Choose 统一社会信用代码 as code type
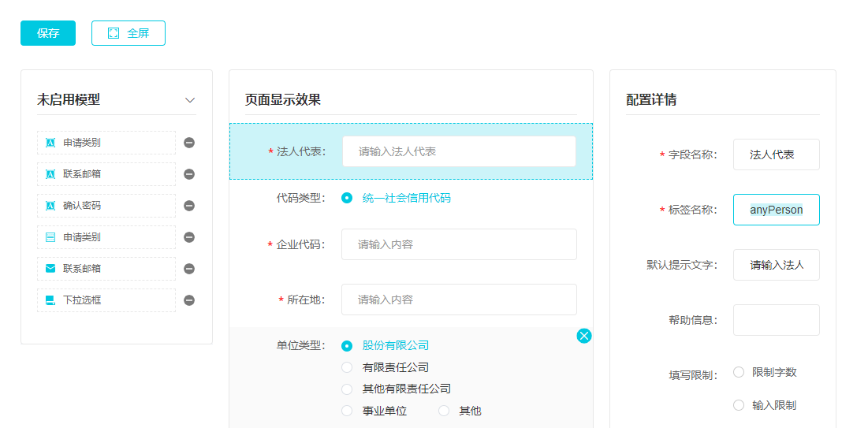The height and width of the screenshot is (428, 868). (347, 198)
